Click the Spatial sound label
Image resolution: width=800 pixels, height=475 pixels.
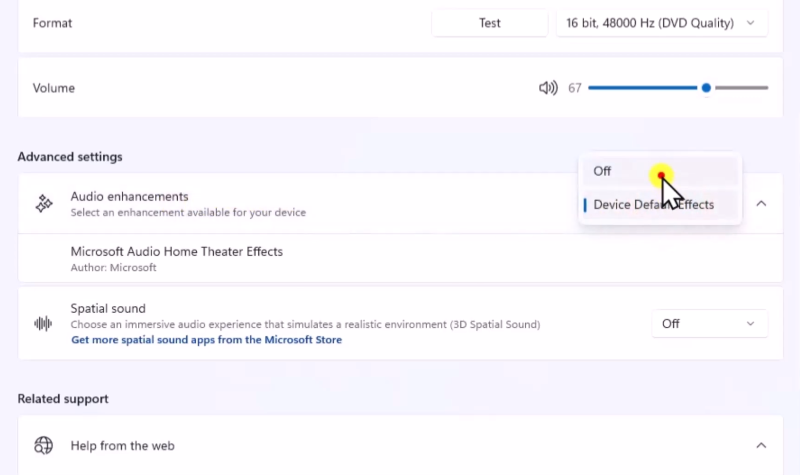(x=108, y=309)
